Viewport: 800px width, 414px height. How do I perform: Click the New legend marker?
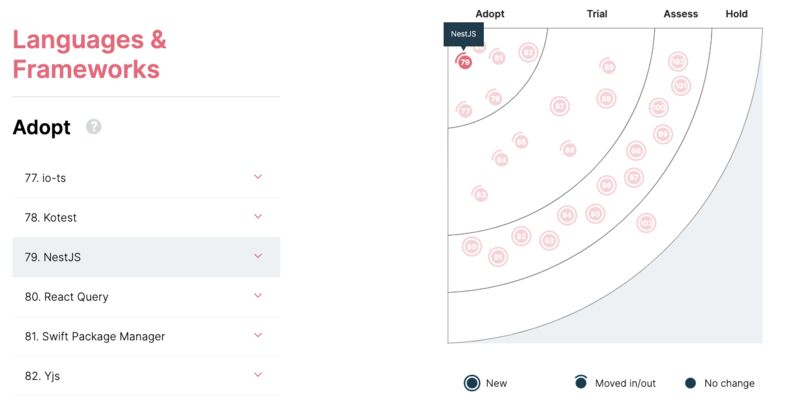(x=472, y=383)
